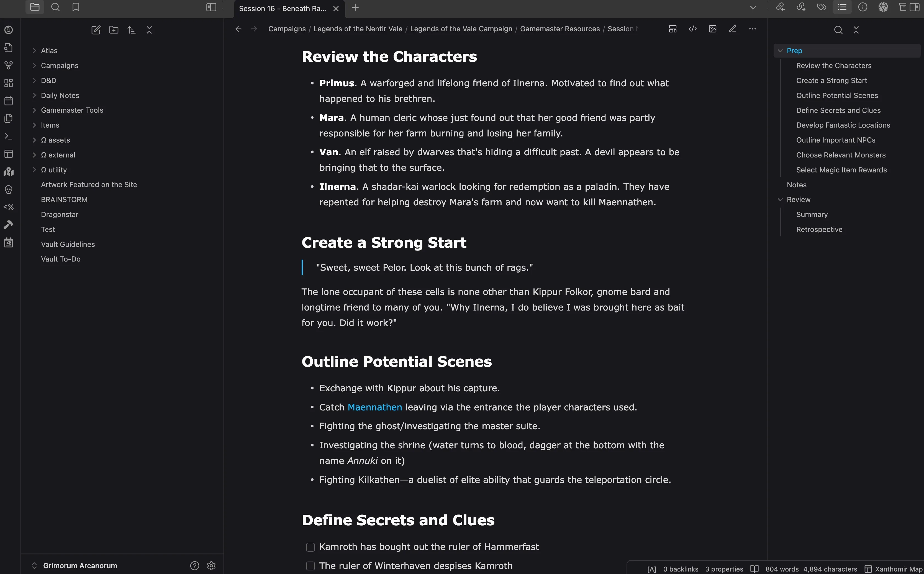
Task: Select the Templater icon in the sidebar
Action: 8,207
